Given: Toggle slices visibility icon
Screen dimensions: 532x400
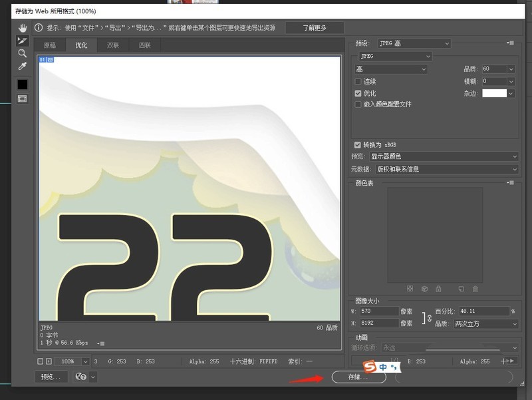Looking at the screenshot, I should (x=23, y=99).
